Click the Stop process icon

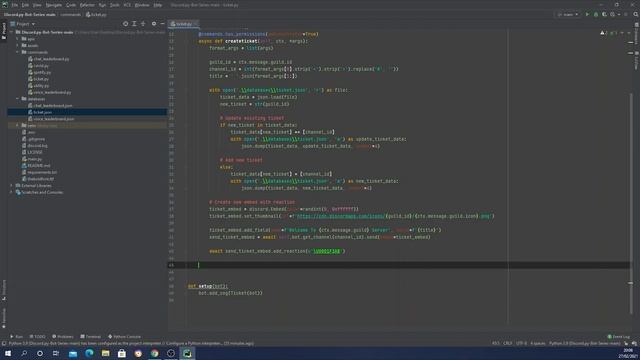point(626,14)
